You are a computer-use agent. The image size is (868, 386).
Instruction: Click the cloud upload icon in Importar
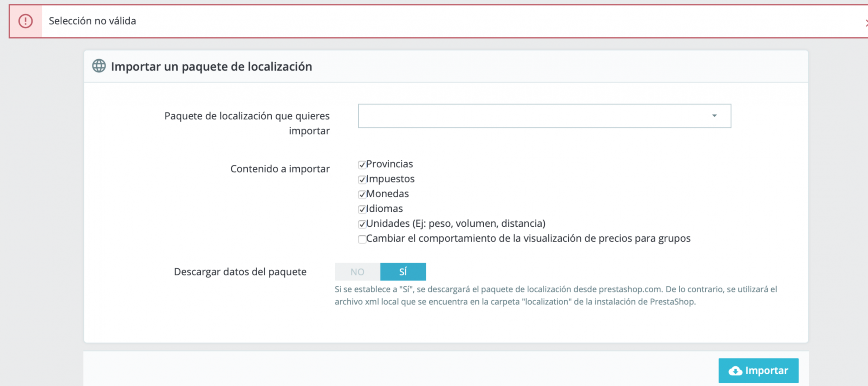pyautogui.click(x=735, y=371)
